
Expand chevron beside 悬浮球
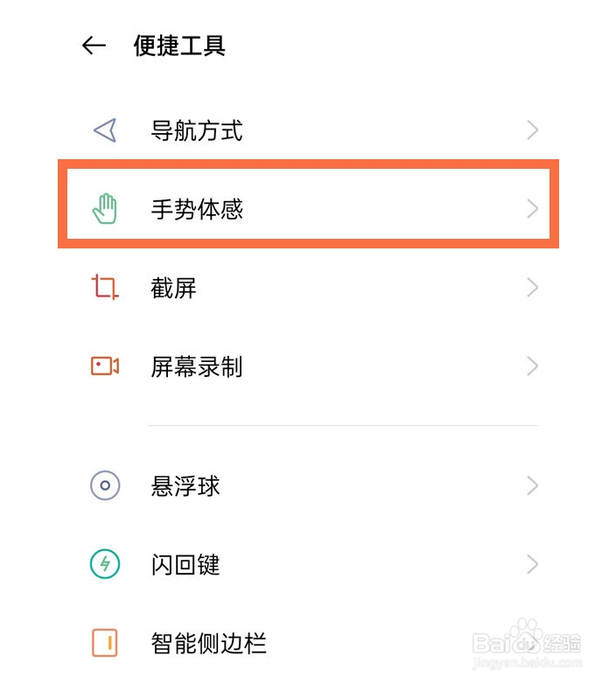point(532,485)
